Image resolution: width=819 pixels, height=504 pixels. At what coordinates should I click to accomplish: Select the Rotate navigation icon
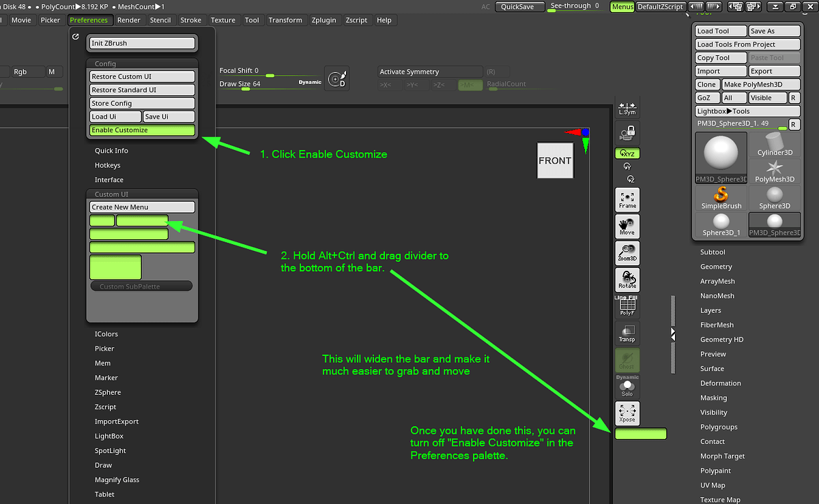(x=627, y=280)
